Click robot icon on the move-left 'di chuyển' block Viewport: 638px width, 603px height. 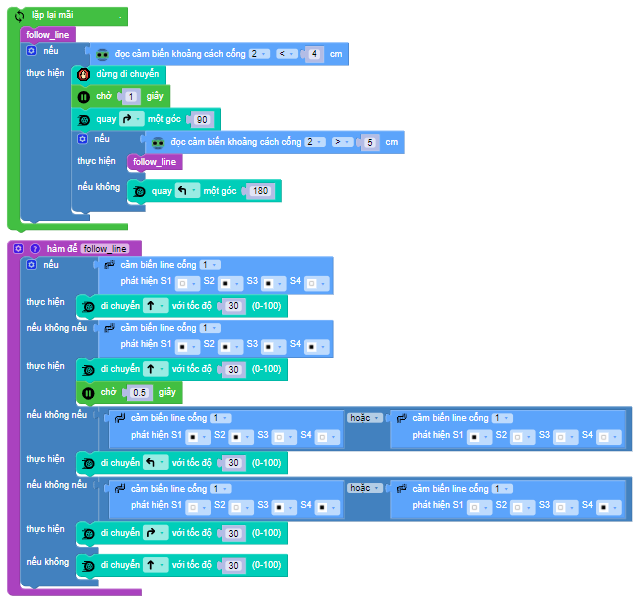tap(88, 463)
